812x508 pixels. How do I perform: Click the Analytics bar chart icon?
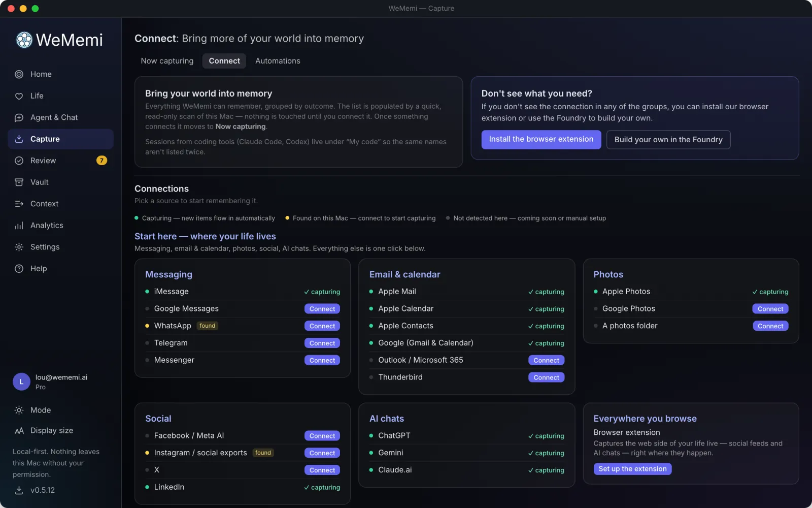[19, 226]
